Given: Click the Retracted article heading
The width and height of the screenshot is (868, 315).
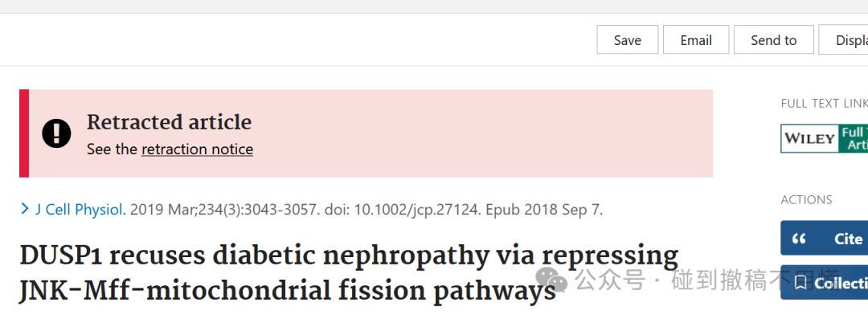Looking at the screenshot, I should point(169,122).
